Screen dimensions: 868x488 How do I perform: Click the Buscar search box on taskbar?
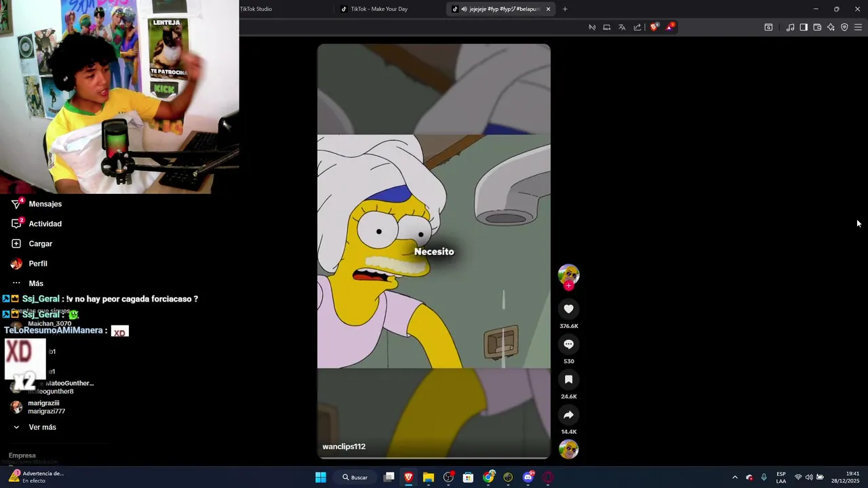click(355, 477)
